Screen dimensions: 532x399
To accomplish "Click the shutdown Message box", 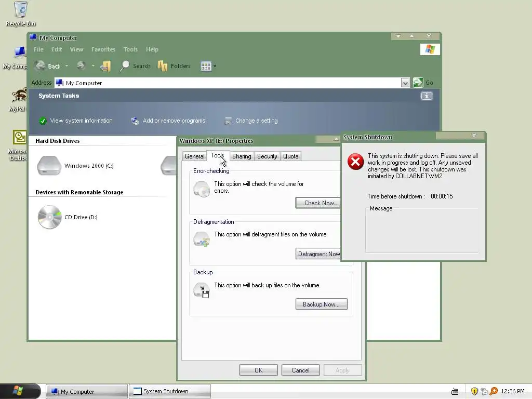I will (x=422, y=230).
